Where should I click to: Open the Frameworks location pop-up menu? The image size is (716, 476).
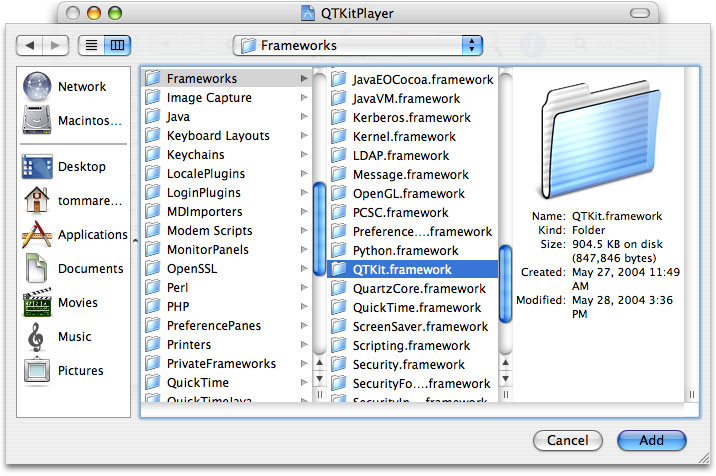[358, 45]
